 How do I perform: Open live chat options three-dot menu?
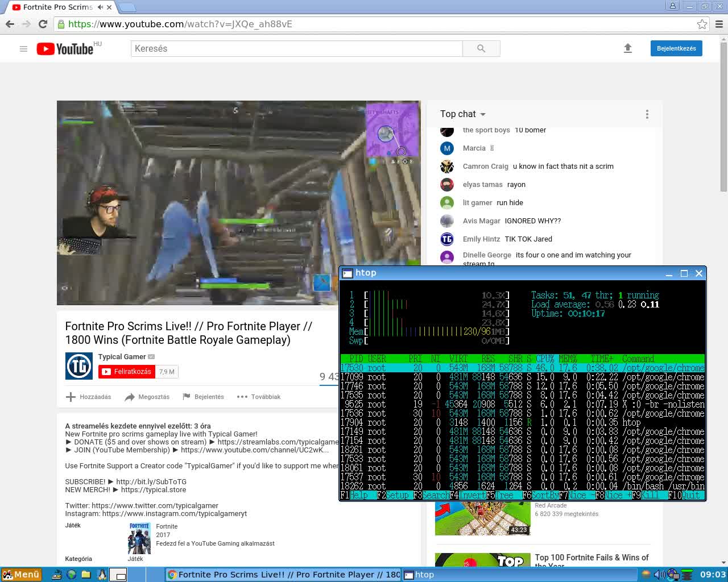pos(647,114)
